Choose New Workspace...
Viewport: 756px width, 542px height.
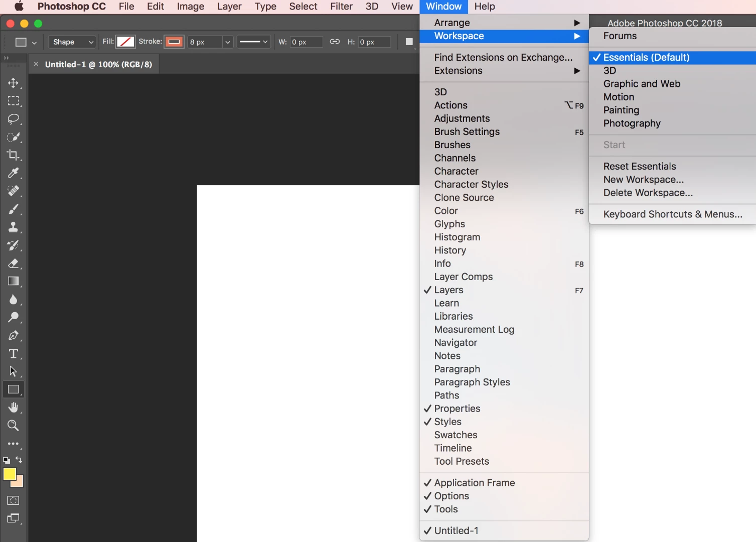tap(672, 180)
